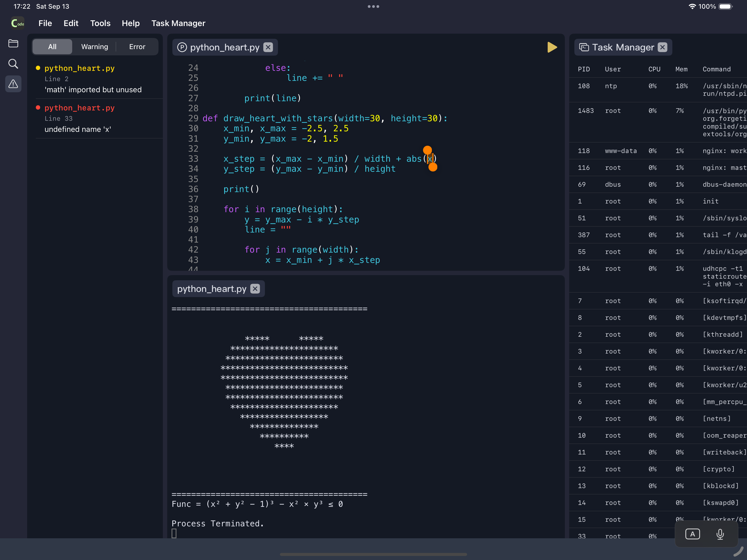
Task: Select the tail -f process row PID 387
Action: click(x=658, y=235)
